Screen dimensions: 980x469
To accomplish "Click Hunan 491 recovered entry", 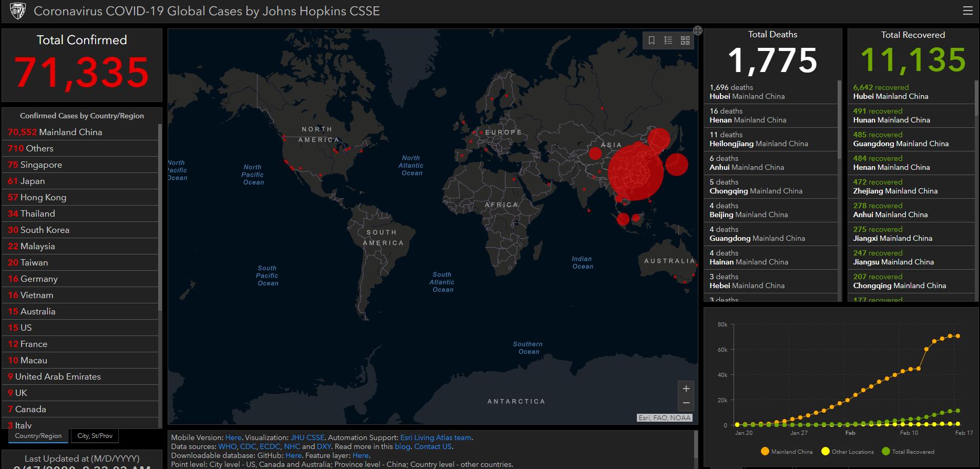I will (x=911, y=116).
